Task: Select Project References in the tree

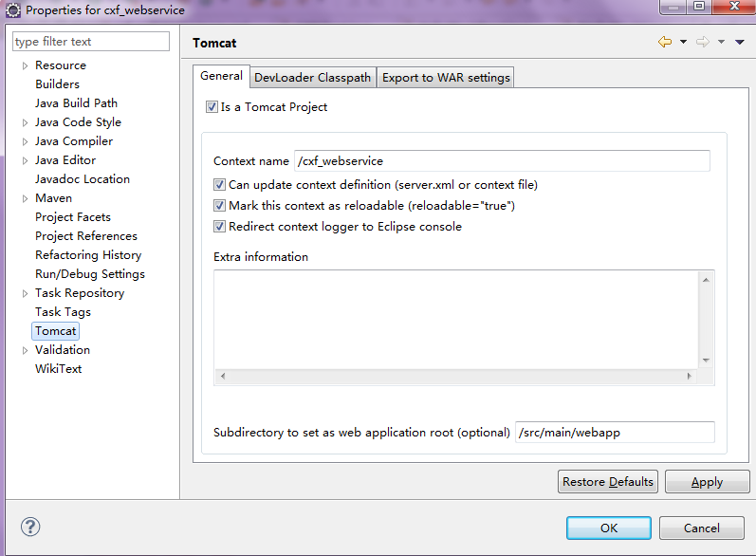Action: pyautogui.click(x=86, y=236)
